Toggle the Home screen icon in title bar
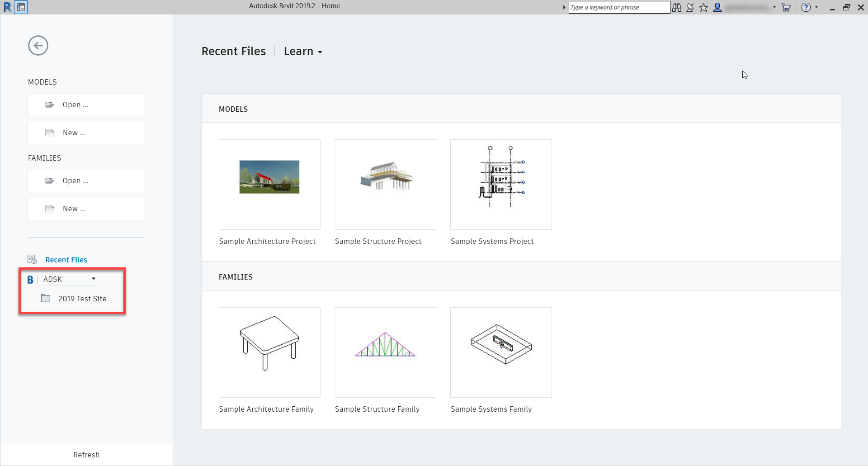This screenshot has height=466, width=868. coord(20,7)
